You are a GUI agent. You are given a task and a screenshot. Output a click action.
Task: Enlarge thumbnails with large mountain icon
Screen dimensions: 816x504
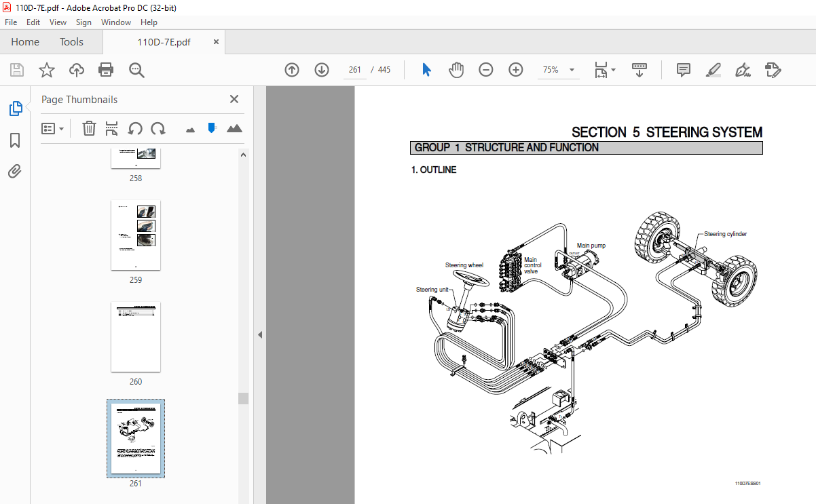coord(234,128)
